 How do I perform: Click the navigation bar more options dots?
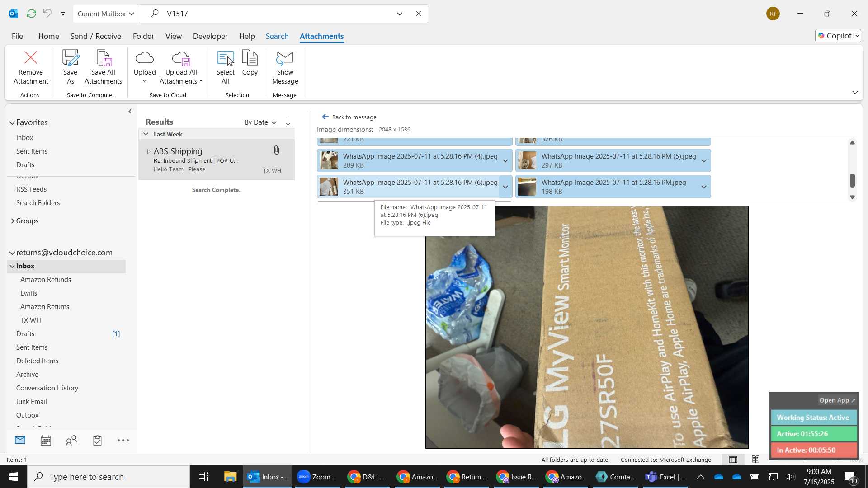(x=123, y=441)
